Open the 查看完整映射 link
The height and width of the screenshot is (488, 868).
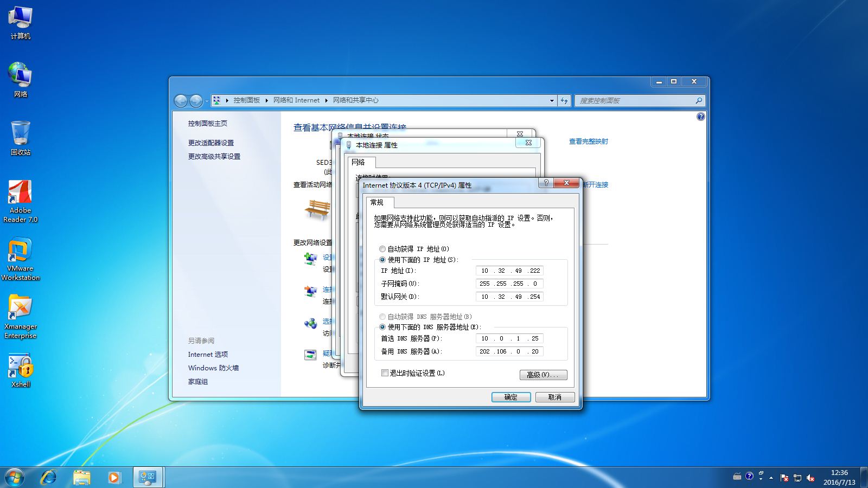pos(589,142)
